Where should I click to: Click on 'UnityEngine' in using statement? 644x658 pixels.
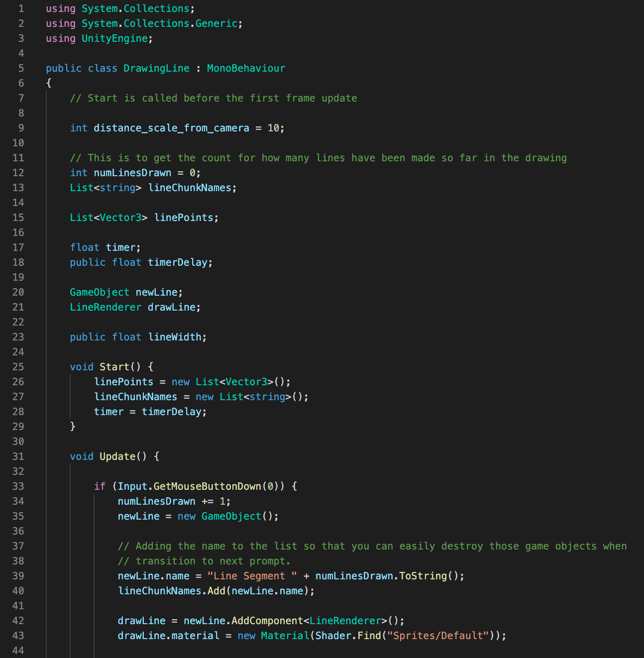(x=114, y=38)
